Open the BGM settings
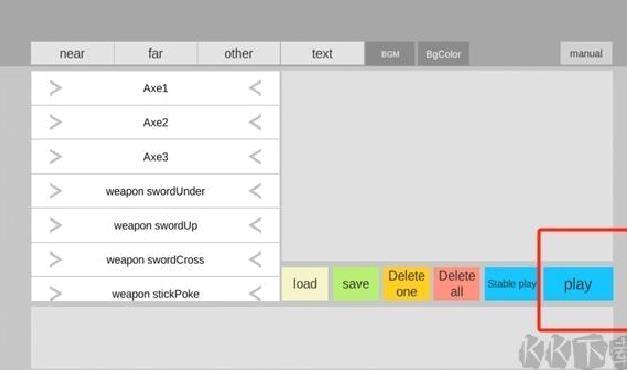The image size is (627, 370). pos(390,54)
